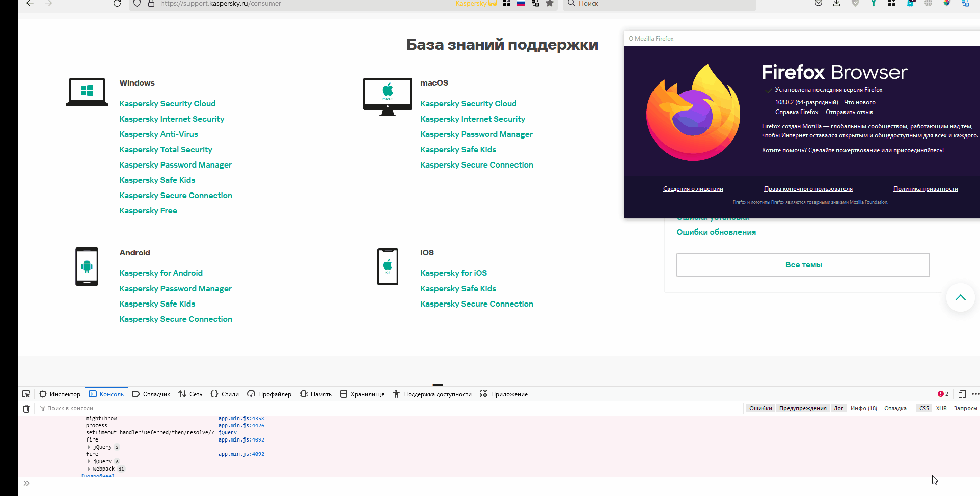The width and height of the screenshot is (980, 496).
Task: Open the Ошибки обновления link
Action: (x=716, y=232)
